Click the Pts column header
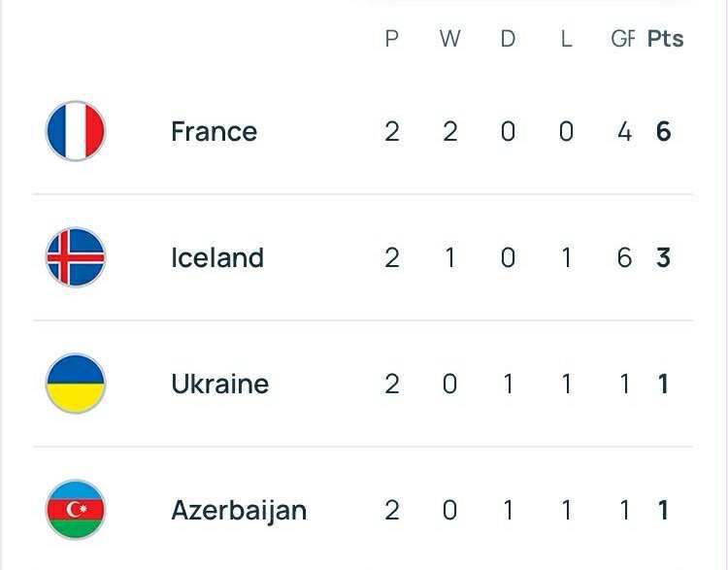The image size is (728, 570). coord(665,39)
